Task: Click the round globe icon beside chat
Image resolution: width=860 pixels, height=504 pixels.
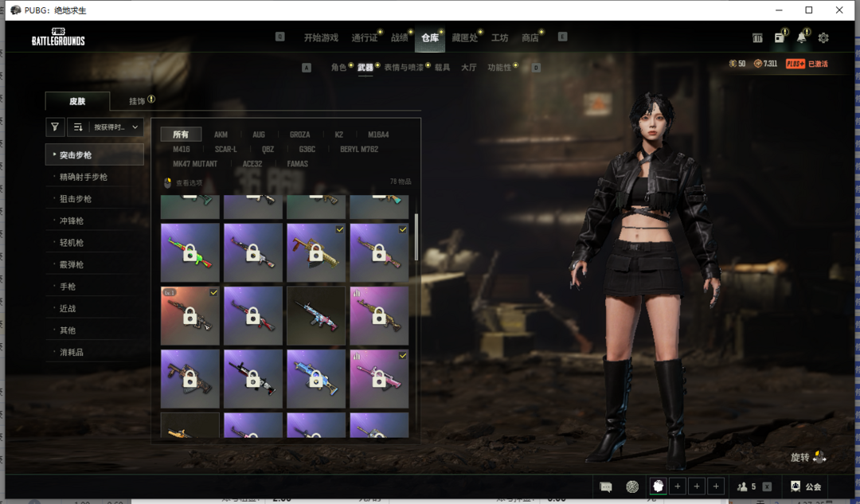Action: [x=632, y=486]
